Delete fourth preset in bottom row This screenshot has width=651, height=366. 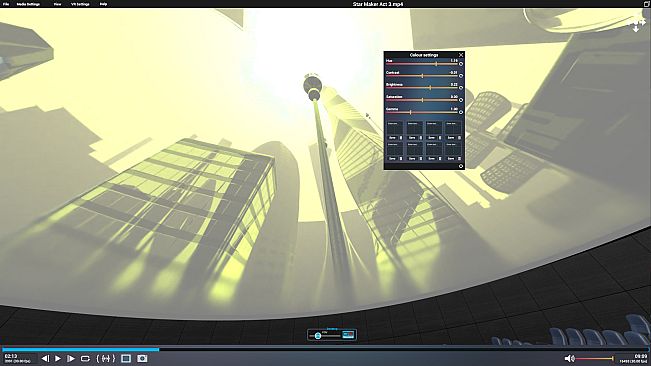(x=460, y=159)
